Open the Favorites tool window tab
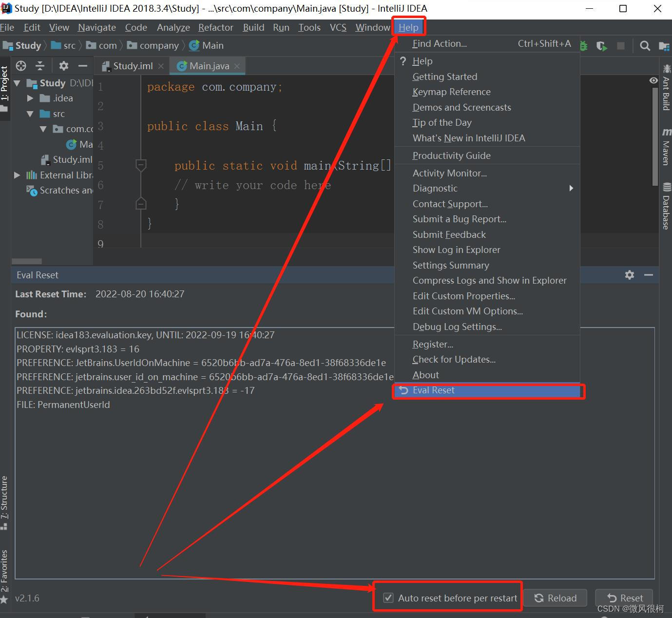Screen dimensions: 672x618 click(4, 577)
